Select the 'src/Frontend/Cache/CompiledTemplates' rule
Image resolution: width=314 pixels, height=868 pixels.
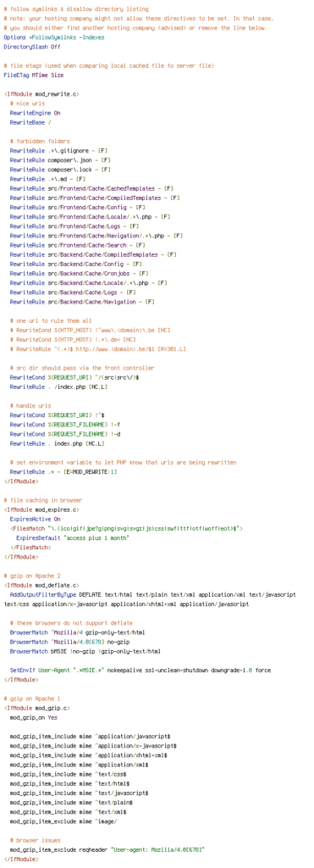coord(95,198)
